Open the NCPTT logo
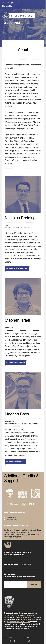Viewport: 46px width, 644px height. (x=22, y=494)
